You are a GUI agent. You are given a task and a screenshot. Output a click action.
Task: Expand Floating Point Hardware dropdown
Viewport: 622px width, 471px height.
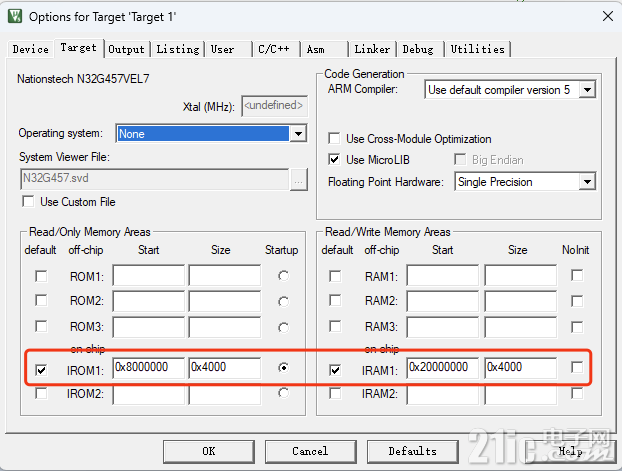pyautogui.click(x=587, y=182)
